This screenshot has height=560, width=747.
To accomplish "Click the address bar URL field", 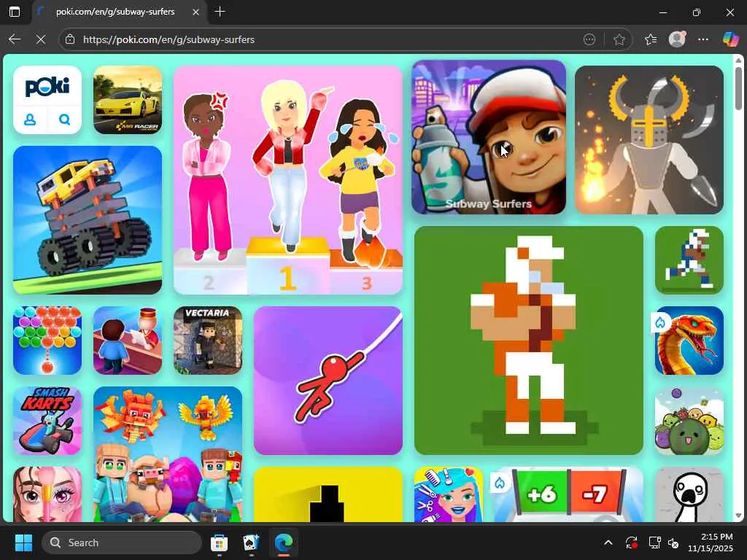I will point(329,39).
